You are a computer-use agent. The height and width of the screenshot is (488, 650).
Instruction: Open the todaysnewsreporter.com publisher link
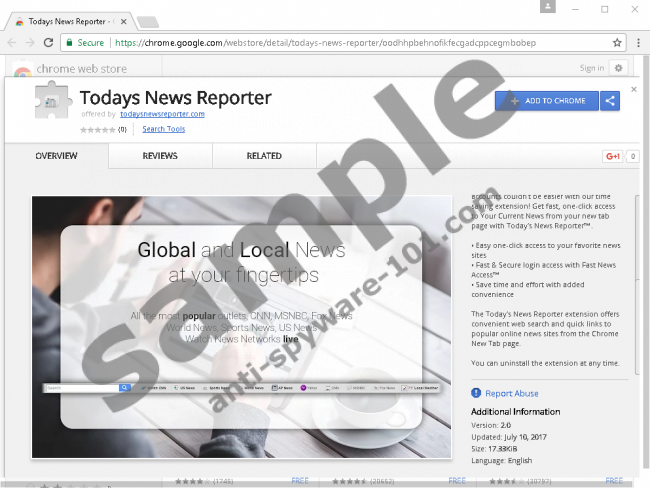(169, 114)
